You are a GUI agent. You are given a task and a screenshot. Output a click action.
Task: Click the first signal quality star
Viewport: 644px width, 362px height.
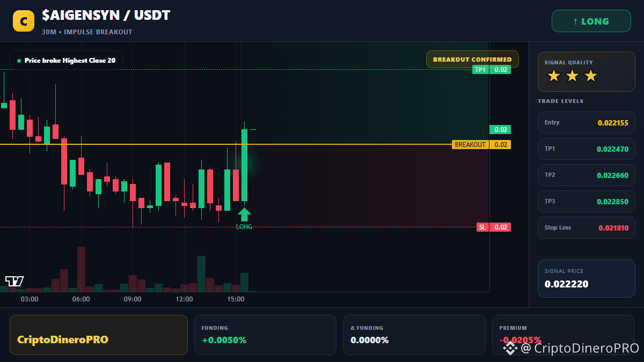pos(554,76)
